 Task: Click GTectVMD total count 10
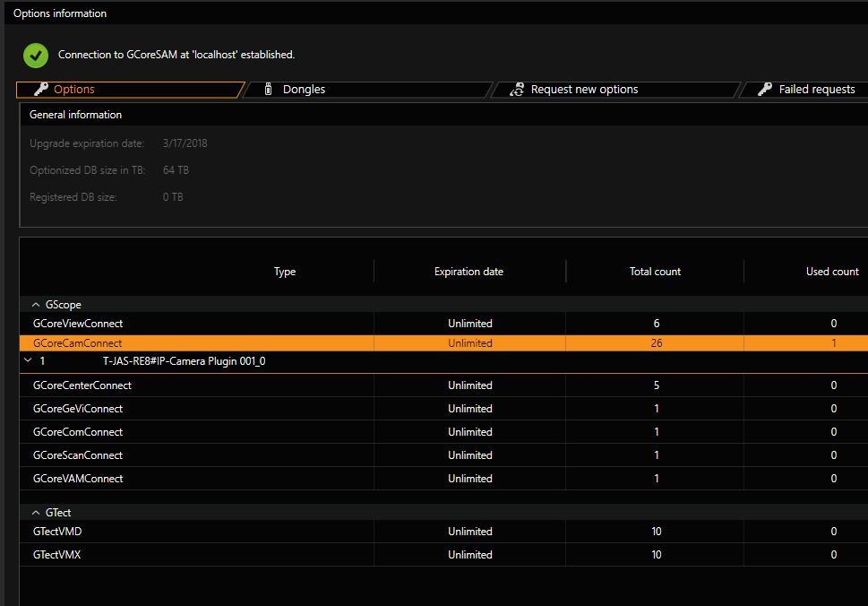click(657, 532)
